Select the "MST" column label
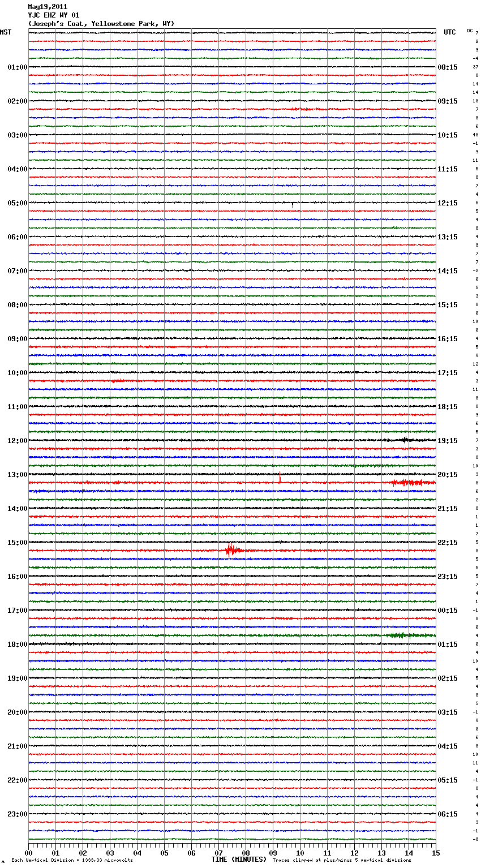Image resolution: width=481 pixels, height=868 pixels. [x=6, y=32]
